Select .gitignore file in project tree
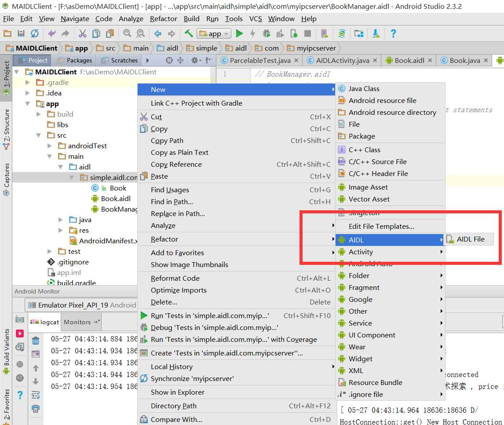Viewport: 504px width, 425px height. coord(68,262)
